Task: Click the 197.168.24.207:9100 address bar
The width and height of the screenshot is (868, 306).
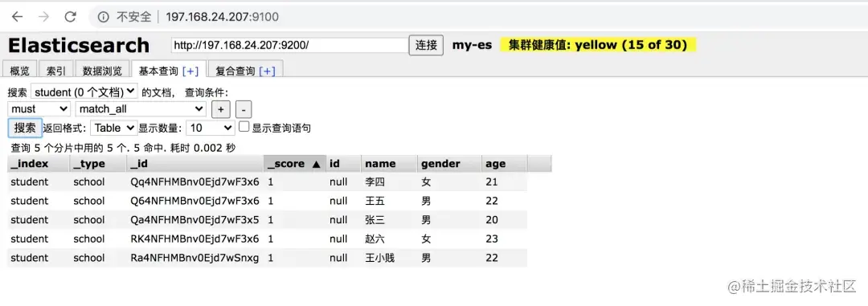Action: click(222, 17)
